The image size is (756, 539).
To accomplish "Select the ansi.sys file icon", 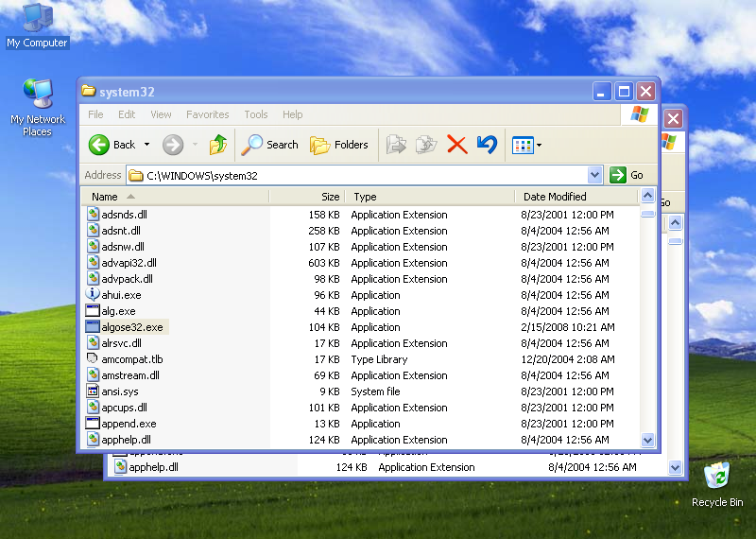I will click(93, 391).
